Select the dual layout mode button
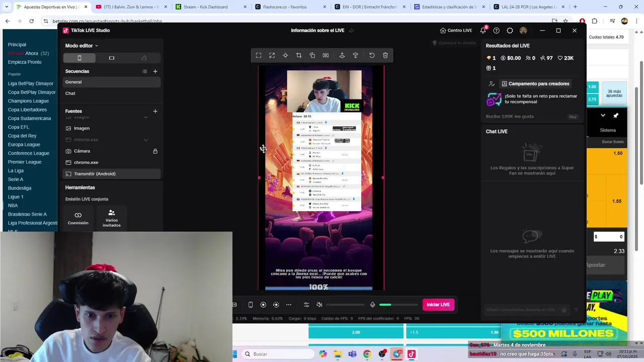Screen dimensions: 644x362 pos(144,58)
